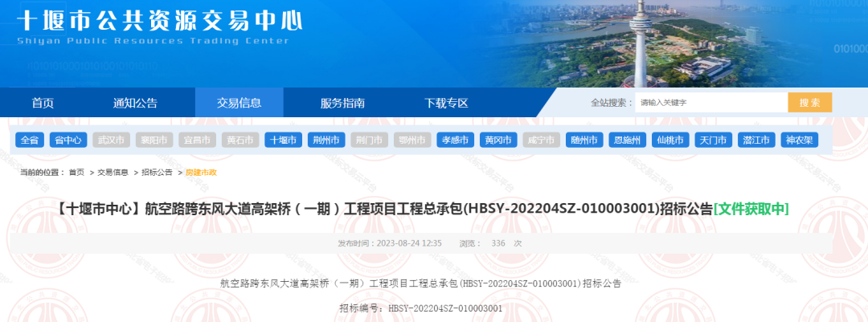
Task: Click the site search keyword input field
Action: [x=711, y=103]
